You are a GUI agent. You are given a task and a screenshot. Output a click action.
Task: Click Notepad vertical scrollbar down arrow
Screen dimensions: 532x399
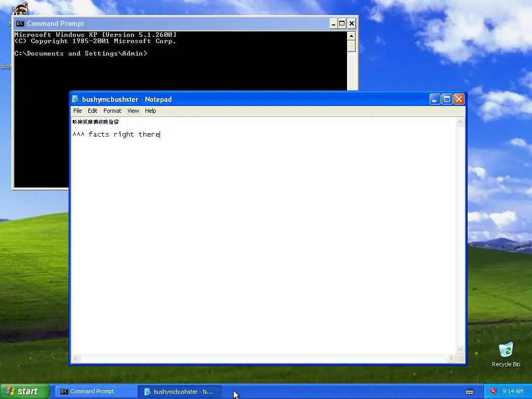(x=460, y=350)
